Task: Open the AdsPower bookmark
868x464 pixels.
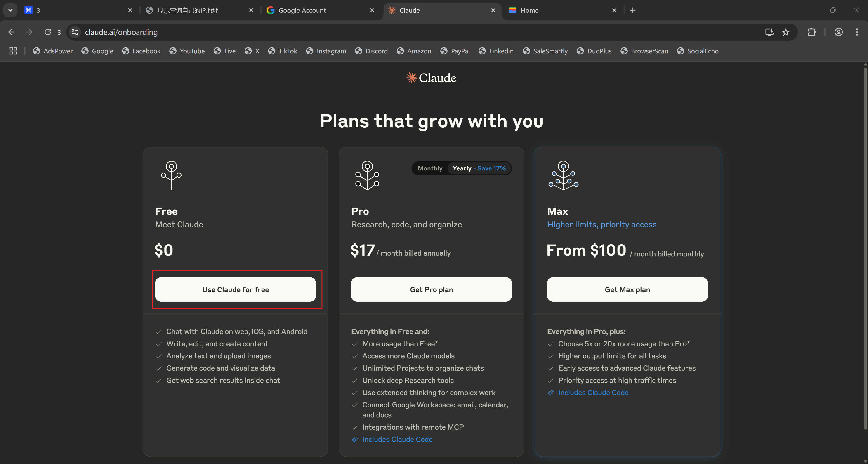Action: pos(53,51)
